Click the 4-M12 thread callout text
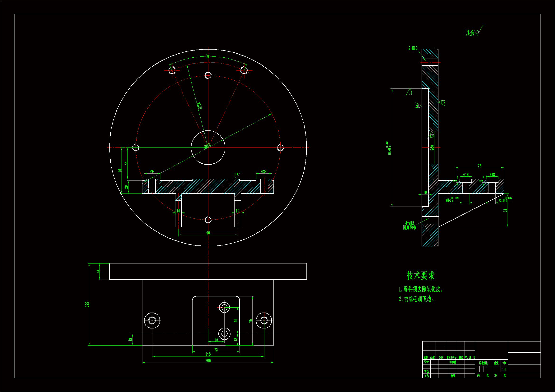 click(409, 223)
